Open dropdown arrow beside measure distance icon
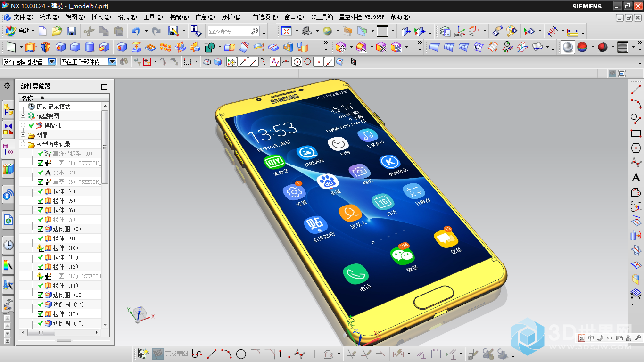The width and height of the screenshot is (644, 362). pyautogui.click(x=583, y=33)
